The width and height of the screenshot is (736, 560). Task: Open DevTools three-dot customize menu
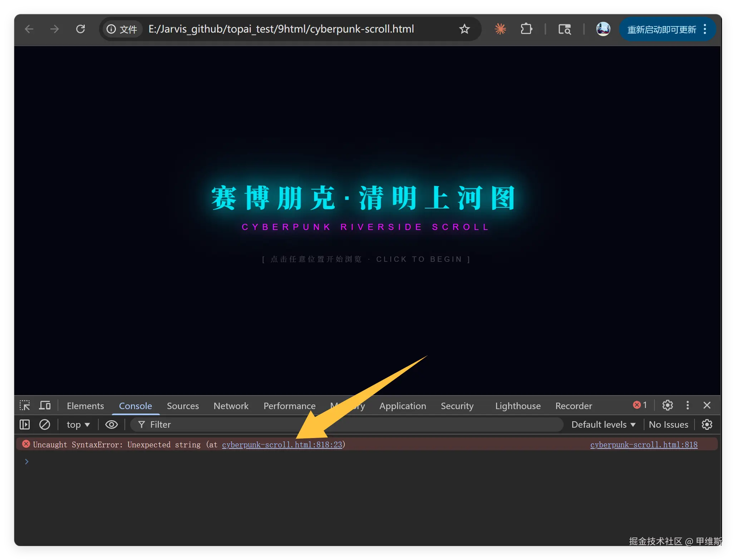pos(687,405)
